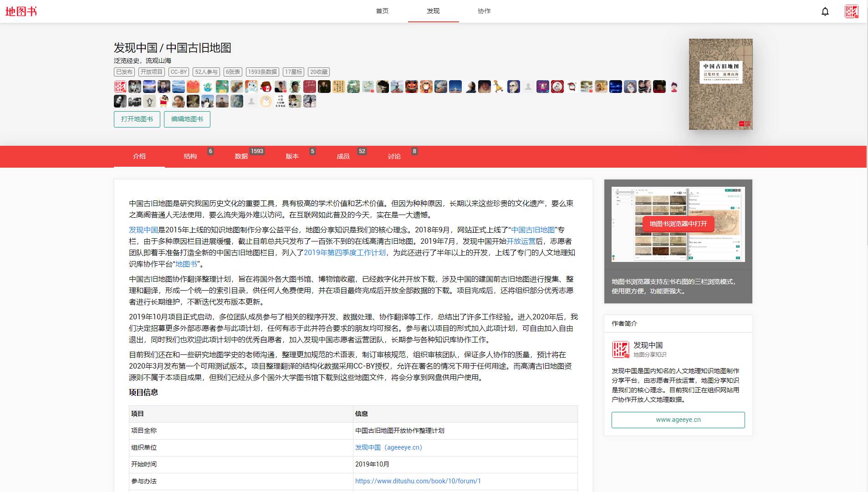Open the 2019年第四季度工作计划 link

345,253
